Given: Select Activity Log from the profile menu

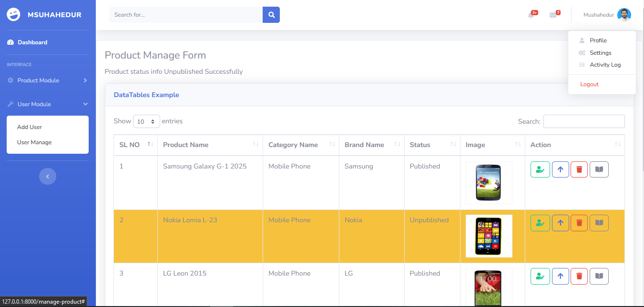Looking at the screenshot, I should (604, 64).
